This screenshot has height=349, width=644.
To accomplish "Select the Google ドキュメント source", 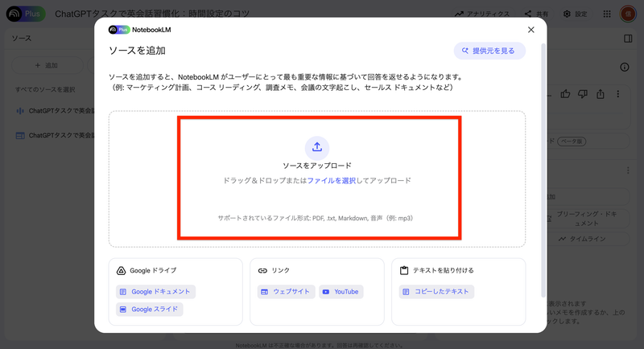I will click(x=155, y=292).
